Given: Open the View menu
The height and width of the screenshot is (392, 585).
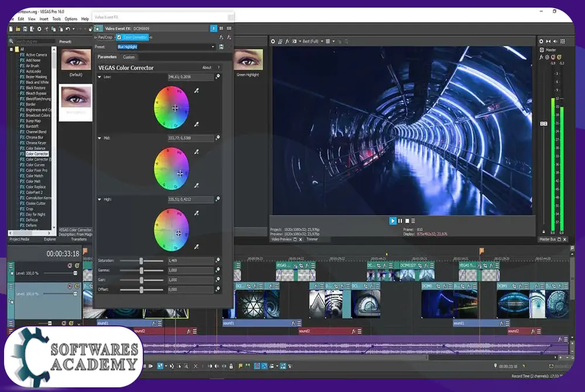Looking at the screenshot, I should [x=32, y=19].
